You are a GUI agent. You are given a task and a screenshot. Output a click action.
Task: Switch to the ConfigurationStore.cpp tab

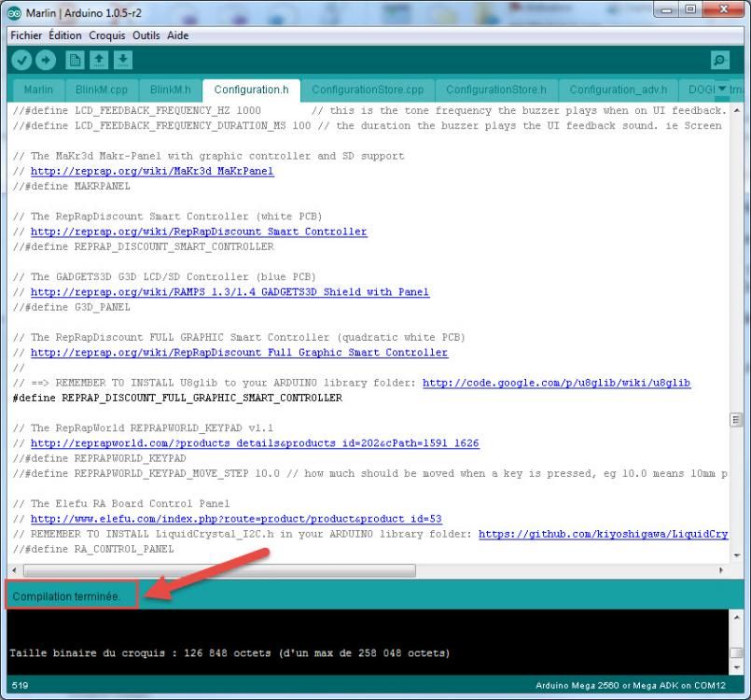[x=368, y=91]
